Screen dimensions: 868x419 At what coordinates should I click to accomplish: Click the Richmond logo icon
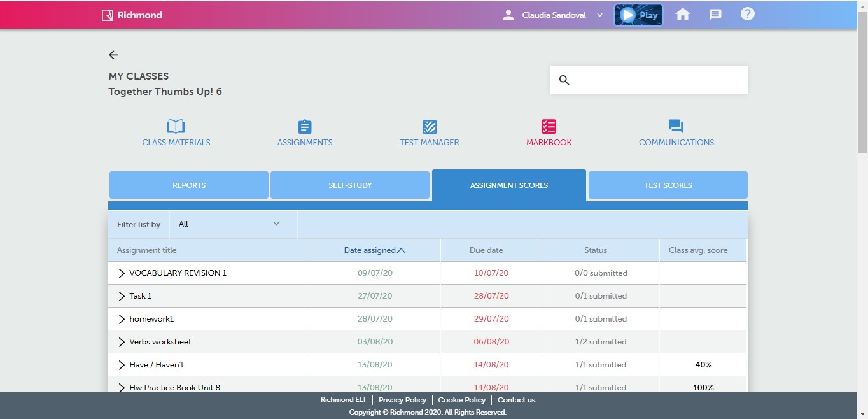108,15
